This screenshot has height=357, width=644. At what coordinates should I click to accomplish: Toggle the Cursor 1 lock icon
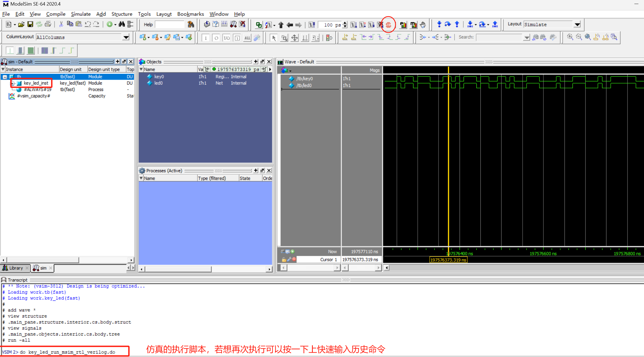coord(284,259)
